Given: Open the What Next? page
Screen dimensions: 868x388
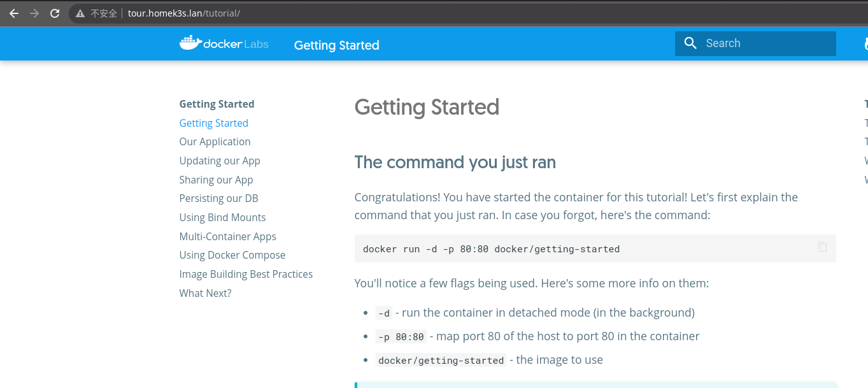Looking at the screenshot, I should coord(205,293).
